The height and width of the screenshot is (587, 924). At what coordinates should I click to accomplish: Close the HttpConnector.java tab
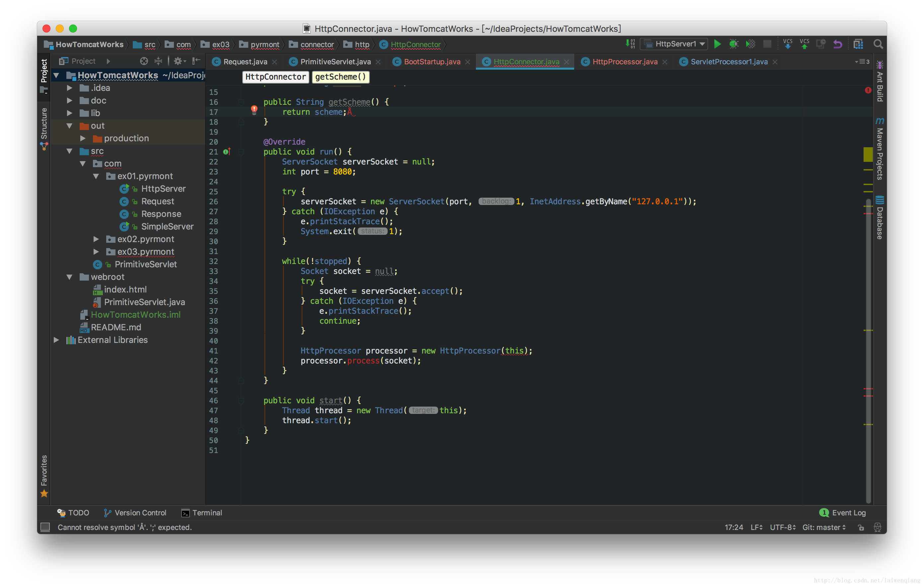[x=566, y=62]
